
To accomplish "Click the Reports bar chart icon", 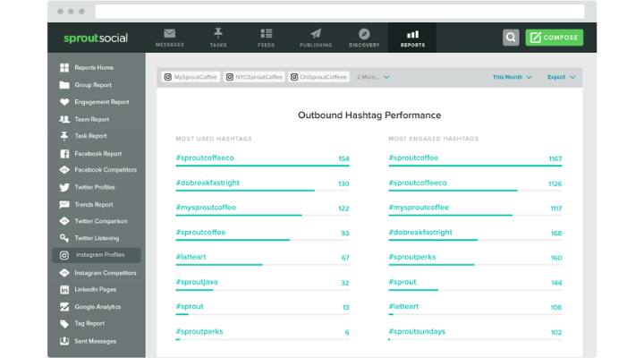I will [x=412, y=34].
